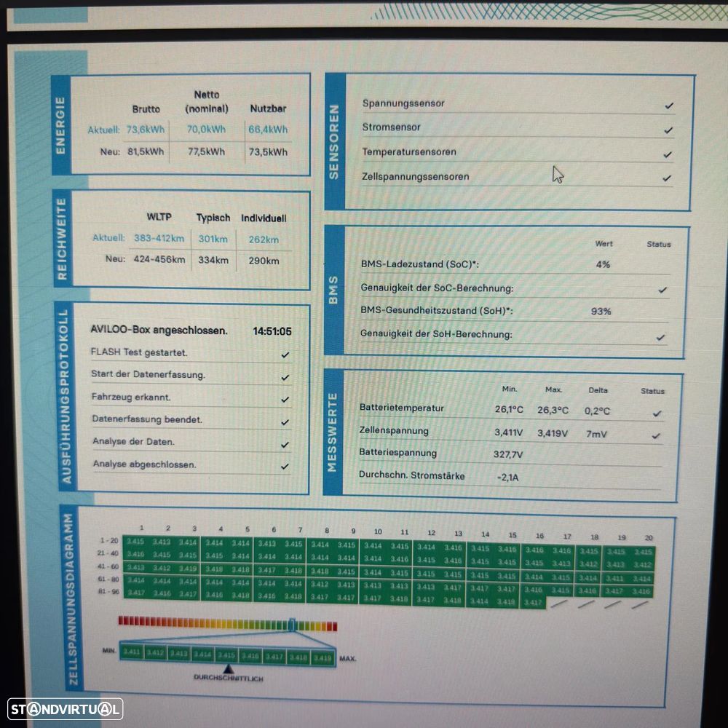Image resolution: width=728 pixels, height=728 pixels.
Task: Select the 3.411 minimum cell in the voltage legend
Action: tap(131, 652)
